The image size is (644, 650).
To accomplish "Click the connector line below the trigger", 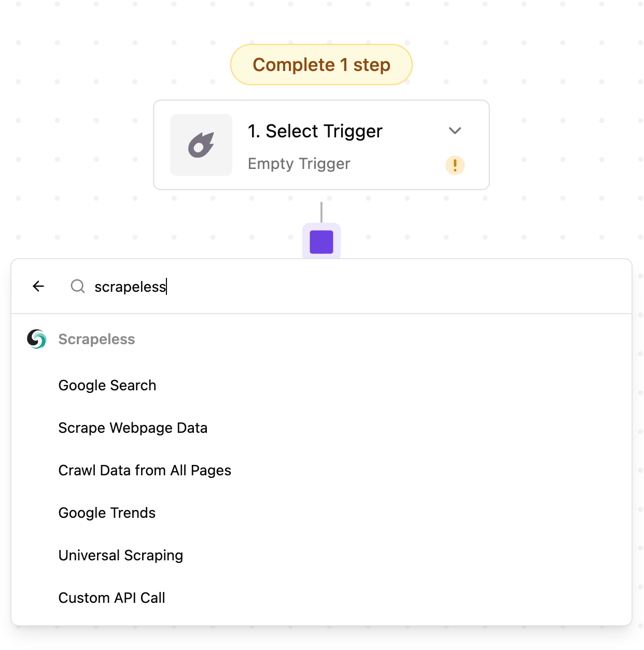I will [321, 211].
